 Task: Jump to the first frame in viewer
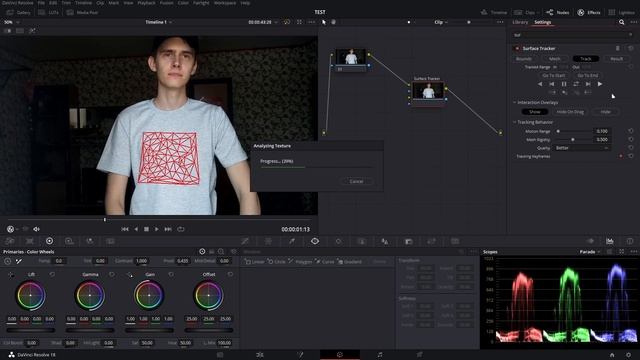tap(125, 229)
